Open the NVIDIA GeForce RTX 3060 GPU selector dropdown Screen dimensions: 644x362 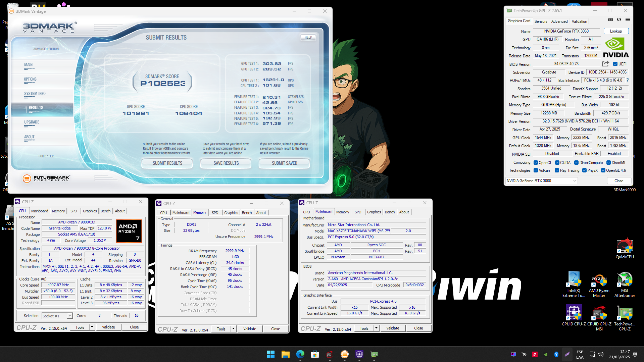click(541, 181)
